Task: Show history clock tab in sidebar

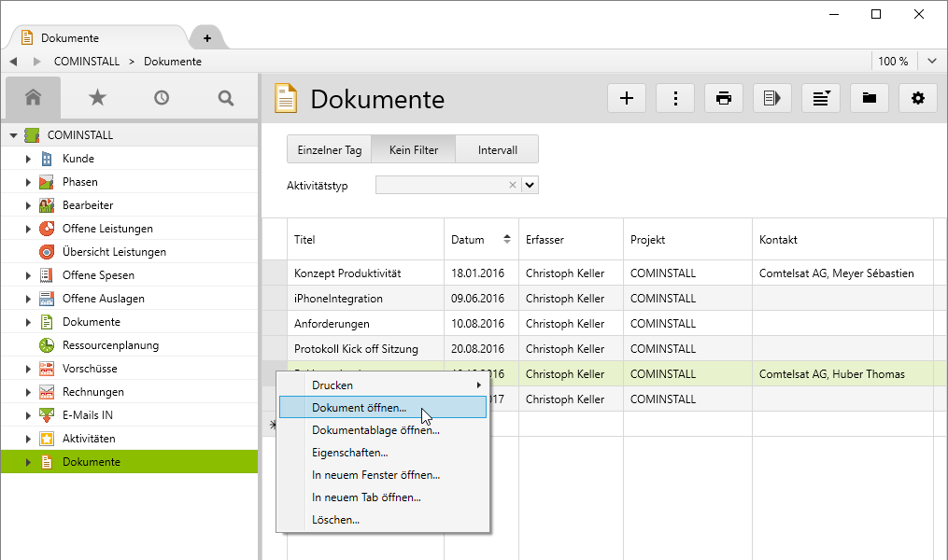Action: 162,97
